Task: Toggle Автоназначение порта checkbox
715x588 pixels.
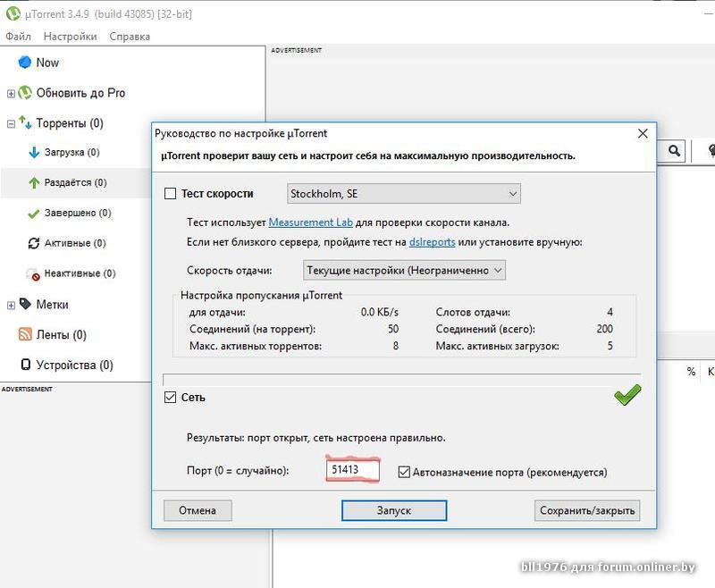Action: point(404,472)
